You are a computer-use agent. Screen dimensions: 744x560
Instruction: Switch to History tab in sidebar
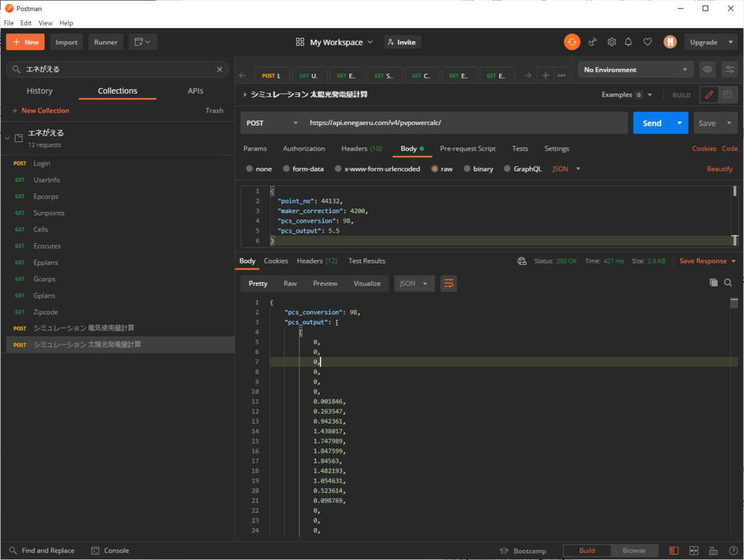tap(40, 91)
